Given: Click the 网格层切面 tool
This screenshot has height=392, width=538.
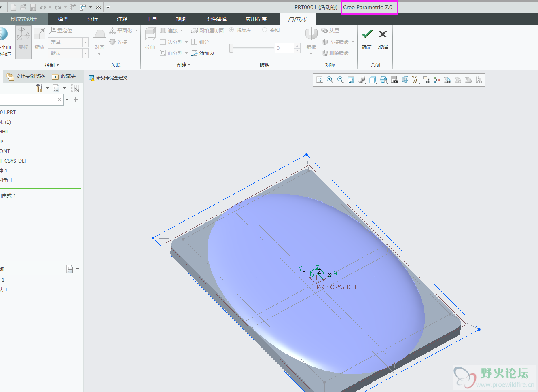Looking at the screenshot, I should (207, 30).
